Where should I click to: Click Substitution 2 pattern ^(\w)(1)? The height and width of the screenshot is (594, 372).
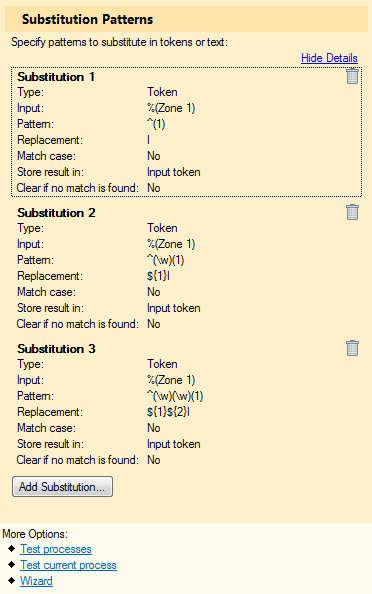pyautogui.click(x=166, y=260)
